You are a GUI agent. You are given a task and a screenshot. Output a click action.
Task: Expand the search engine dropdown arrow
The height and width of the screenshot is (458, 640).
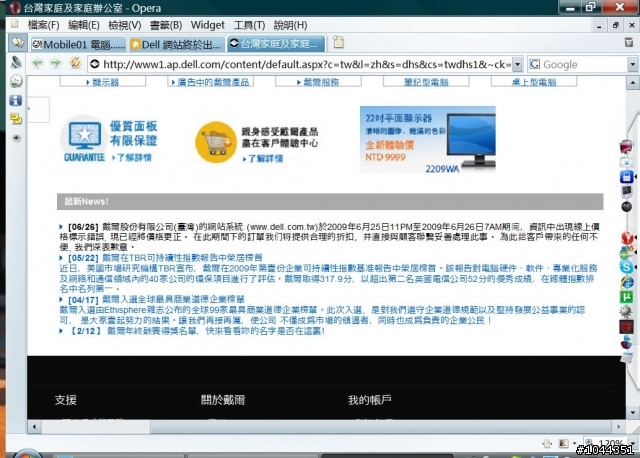coord(633,64)
